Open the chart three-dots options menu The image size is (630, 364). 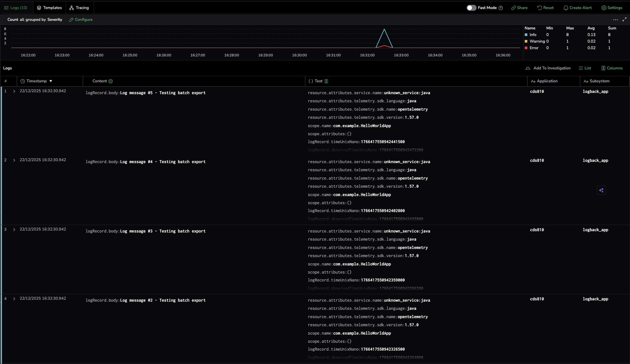point(615,20)
